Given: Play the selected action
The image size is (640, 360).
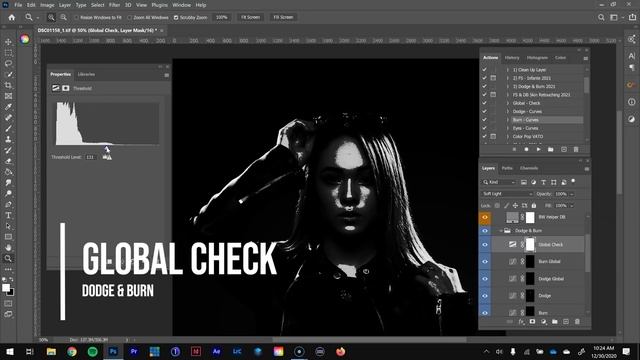Looking at the screenshot, I should coord(538,149).
